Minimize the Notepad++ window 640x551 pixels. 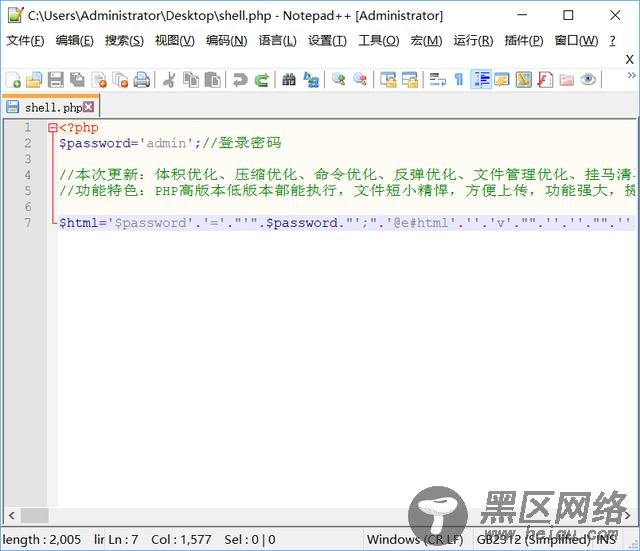[x=522, y=16]
